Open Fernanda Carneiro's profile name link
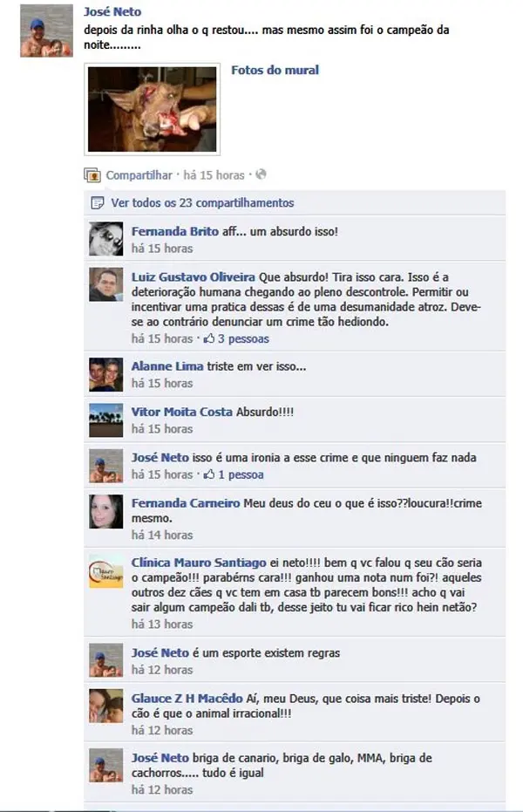 pos(186,503)
